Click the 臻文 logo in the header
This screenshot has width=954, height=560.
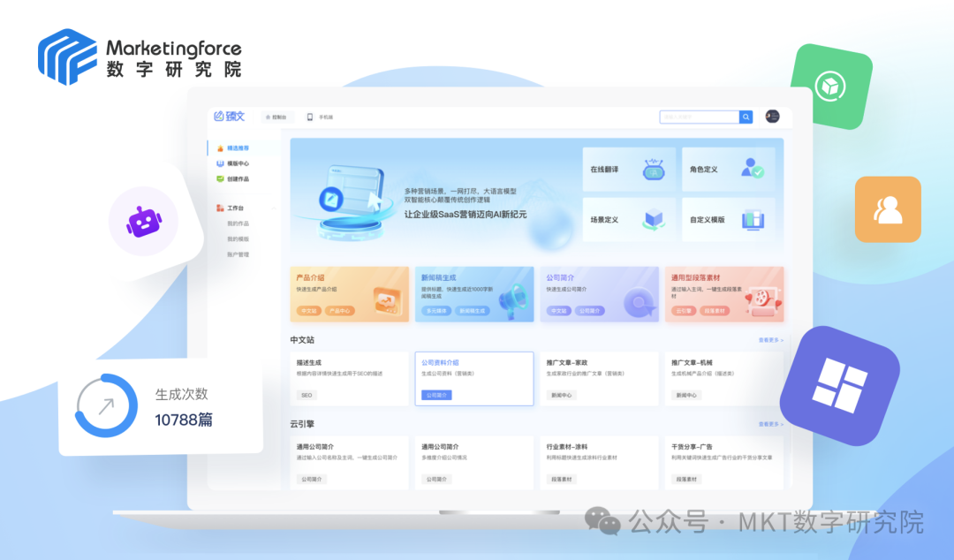(x=229, y=117)
